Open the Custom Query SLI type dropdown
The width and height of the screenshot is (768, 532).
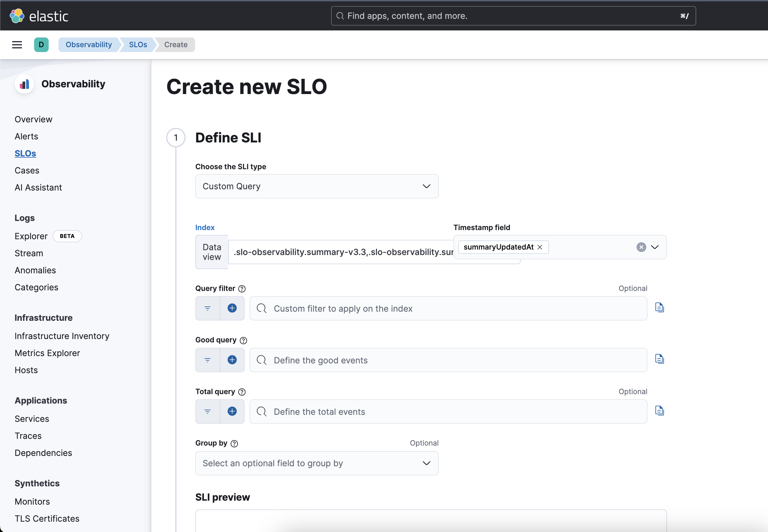[x=317, y=186]
